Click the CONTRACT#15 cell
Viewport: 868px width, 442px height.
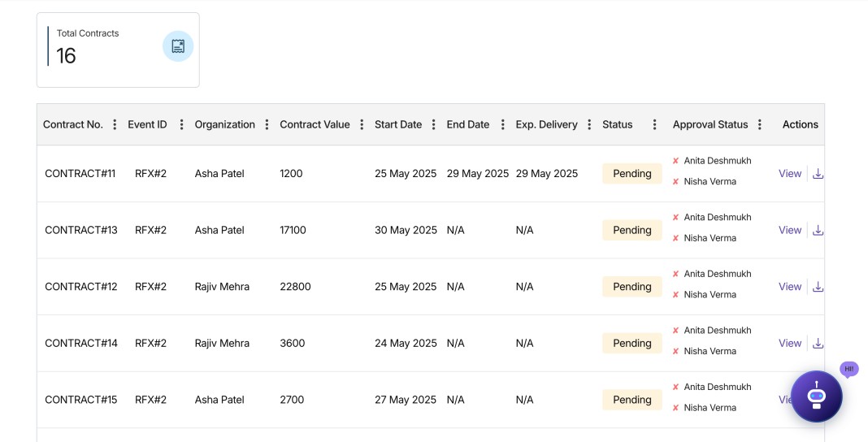[81, 400]
